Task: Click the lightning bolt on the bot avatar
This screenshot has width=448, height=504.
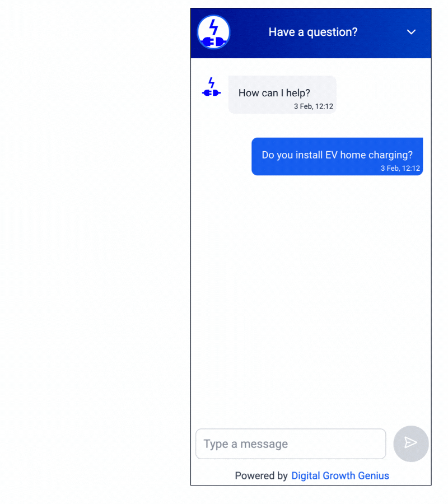Action: 211,82
